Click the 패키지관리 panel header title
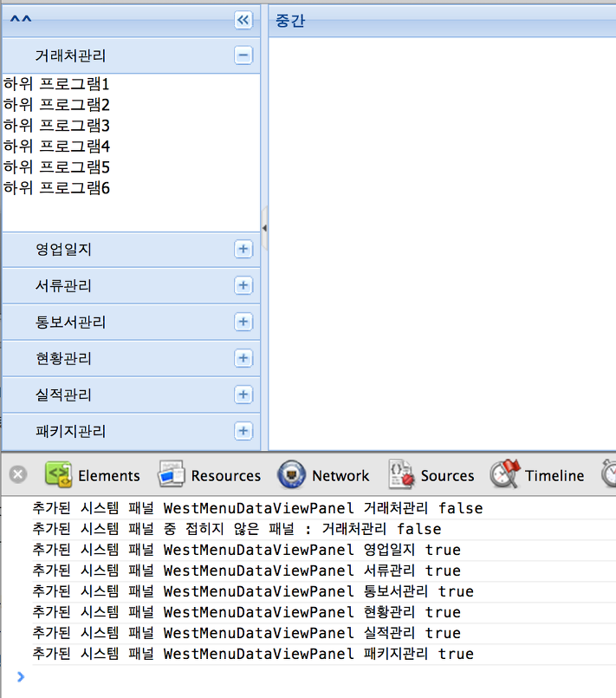 71,431
